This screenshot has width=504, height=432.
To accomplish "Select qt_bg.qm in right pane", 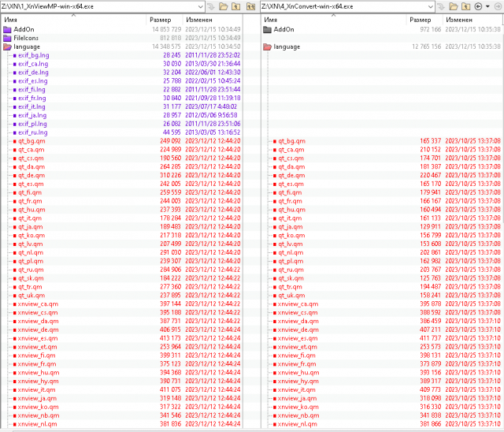I will (x=292, y=141).
